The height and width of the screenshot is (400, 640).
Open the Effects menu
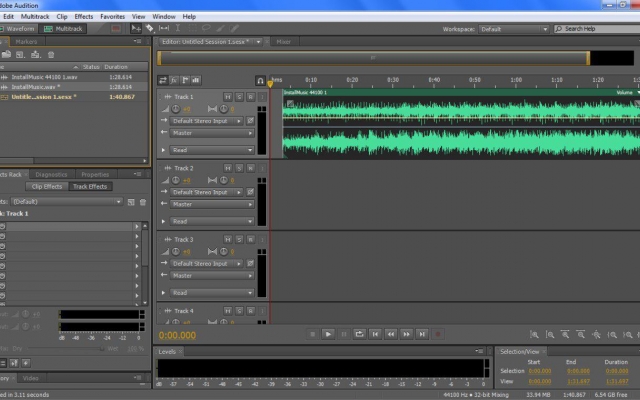[x=84, y=16]
